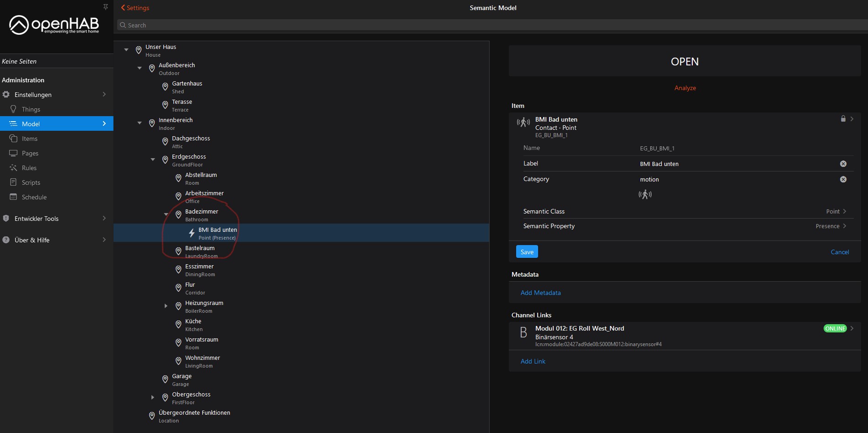Screen dimensions: 868x433
Task: Collapse the Erdgeschoss tree node
Action: tap(153, 160)
